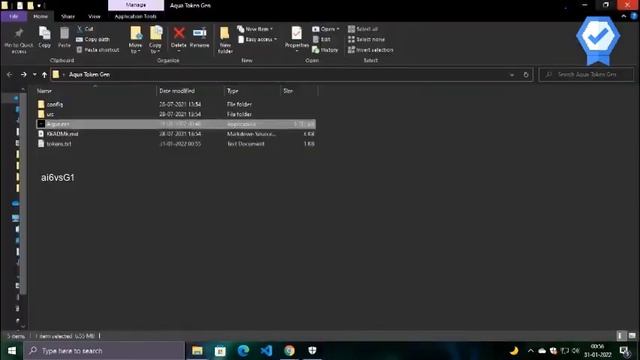Open Microsoft Store from taskbar
The width and height of the screenshot is (640, 360).
point(220,351)
